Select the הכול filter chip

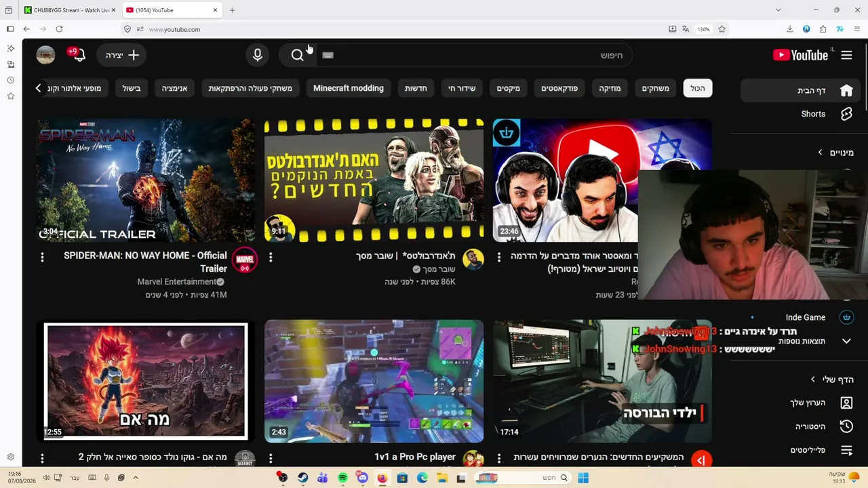(698, 88)
